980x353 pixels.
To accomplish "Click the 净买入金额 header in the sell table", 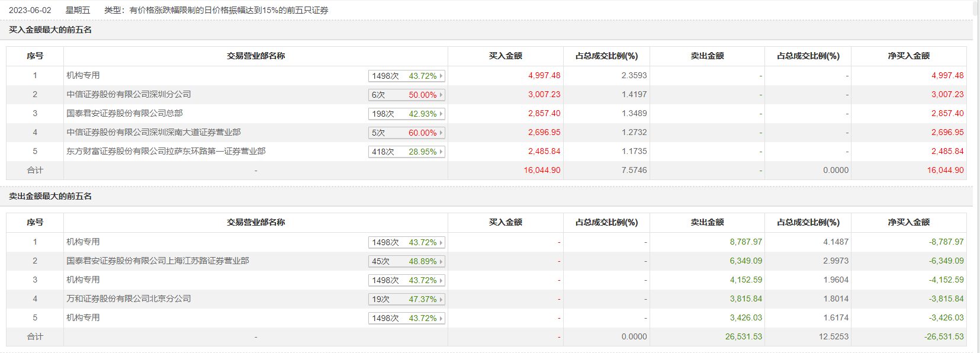I will 908,222.
